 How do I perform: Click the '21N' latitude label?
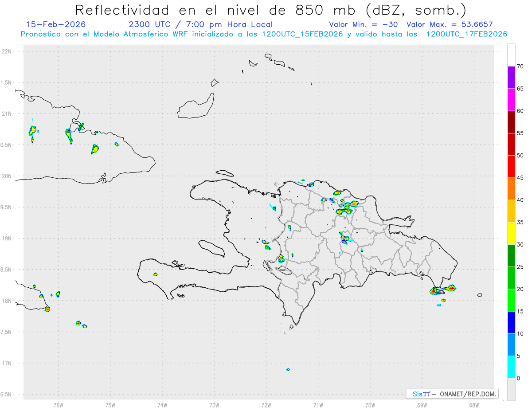tap(8, 114)
